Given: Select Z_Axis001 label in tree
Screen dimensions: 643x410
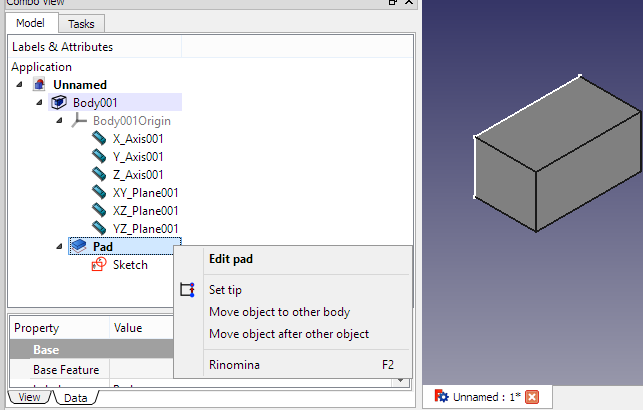Looking at the screenshot, I should tap(138, 175).
